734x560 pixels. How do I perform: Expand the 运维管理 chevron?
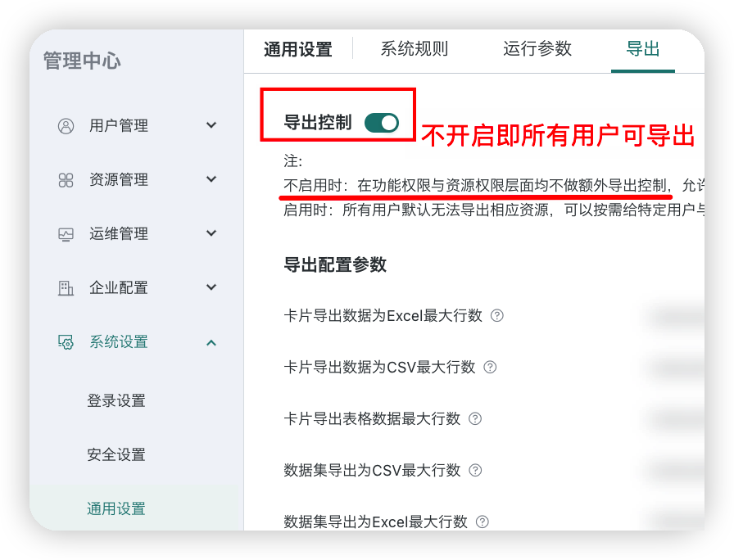211,233
